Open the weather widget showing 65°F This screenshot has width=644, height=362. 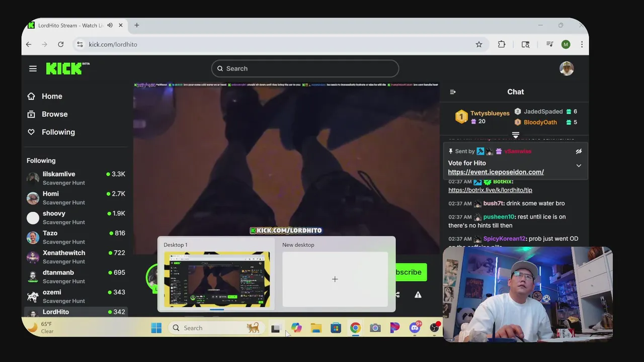point(40,328)
